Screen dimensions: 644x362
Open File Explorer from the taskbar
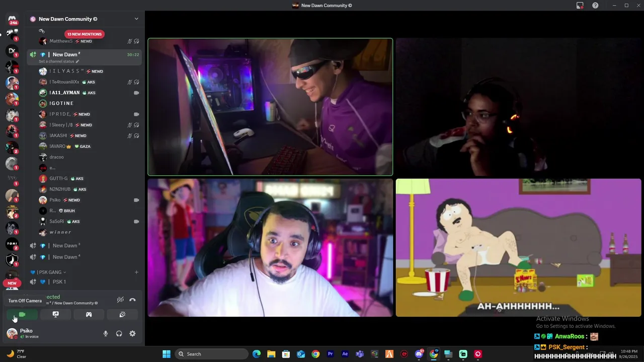pyautogui.click(x=271, y=354)
